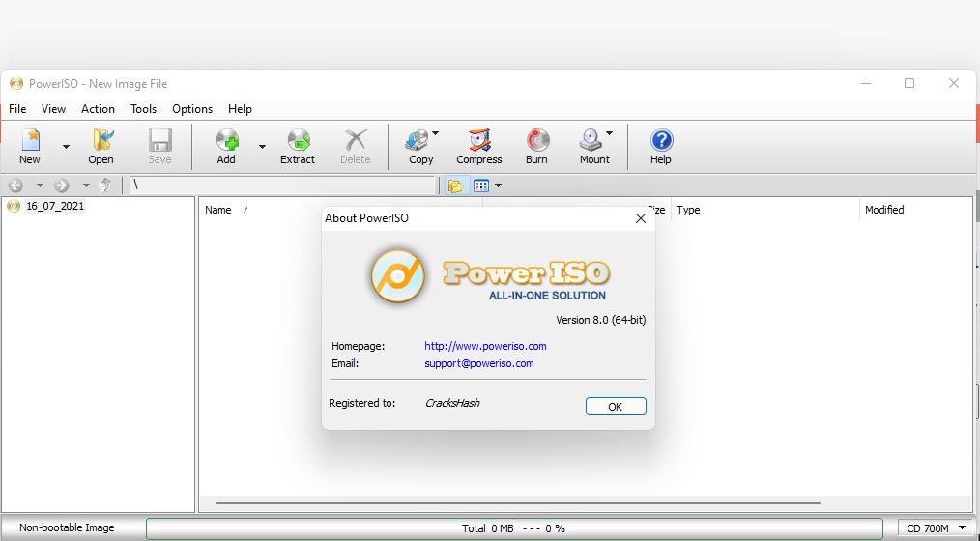The height and width of the screenshot is (541, 980).
Task: Click the support@poweriso.com email link
Action: point(478,363)
